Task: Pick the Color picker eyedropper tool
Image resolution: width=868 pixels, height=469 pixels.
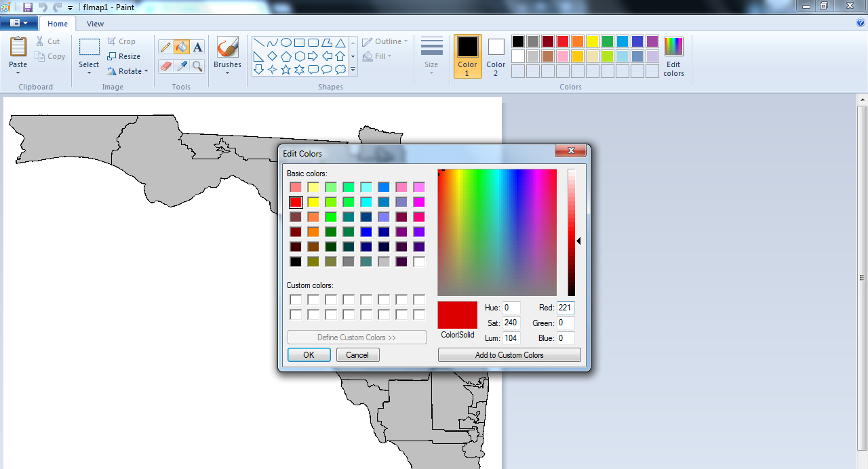Action: point(181,66)
